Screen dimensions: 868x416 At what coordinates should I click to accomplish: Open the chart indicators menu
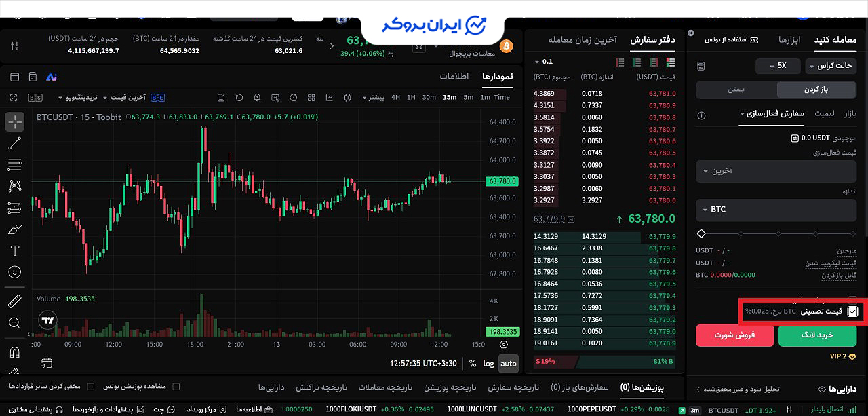point(330,97)
